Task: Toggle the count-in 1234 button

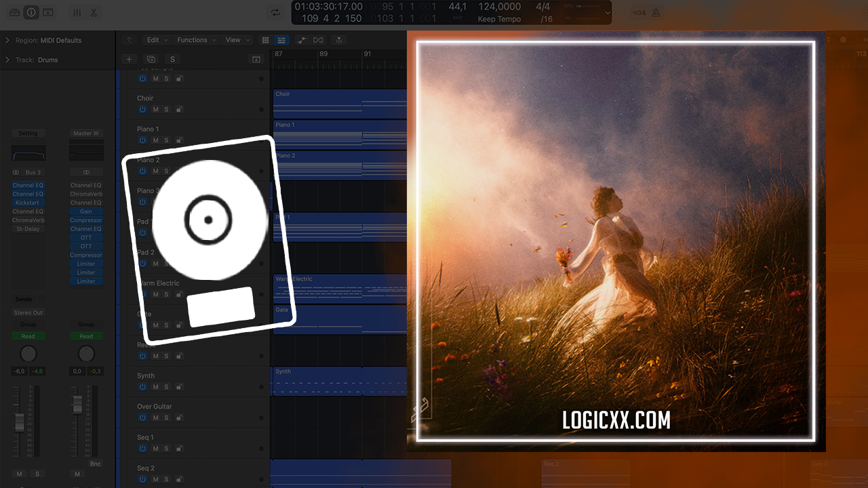Action: pyautogui.click(x=639, y=12)
